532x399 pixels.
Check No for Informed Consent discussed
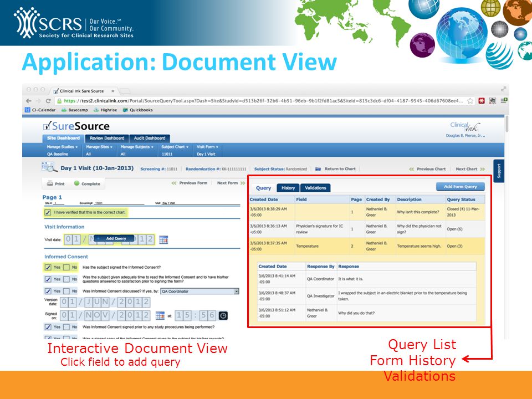[66, 291]
